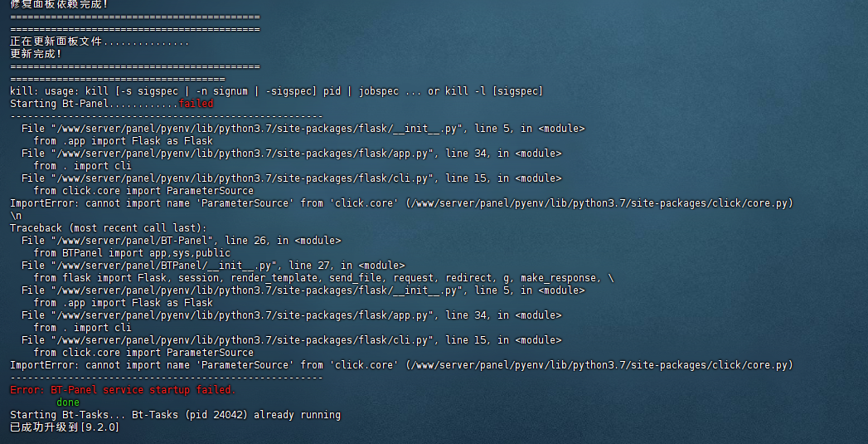Click the red "failed" status text
The image size is (868, 444).
pyautogui.click(x=196, y=104)
